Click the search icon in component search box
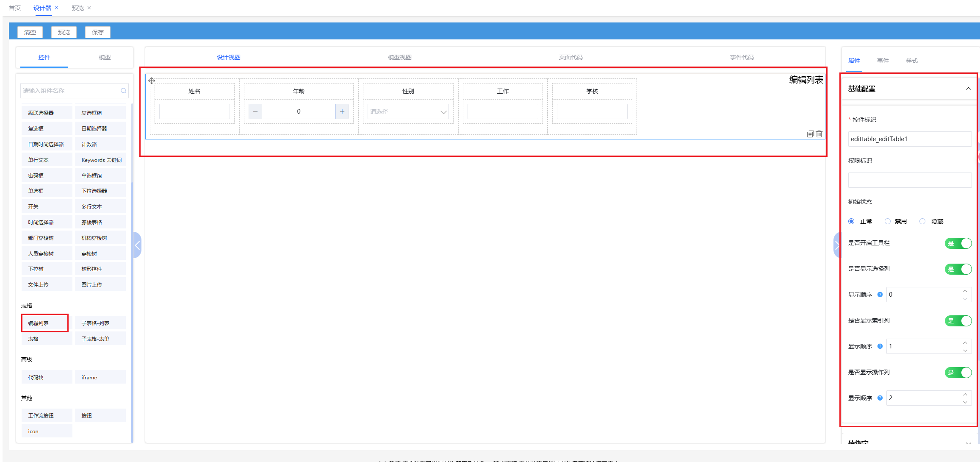 coord(123,91)
